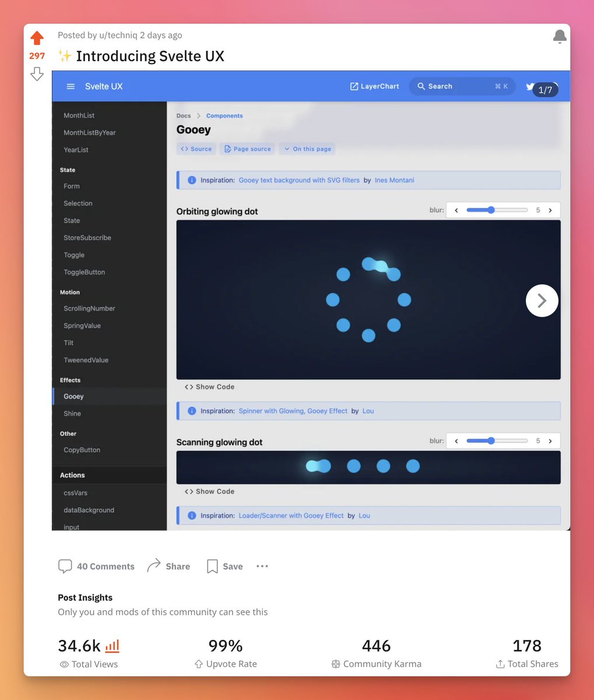Open the Page source button
The width and height of the screenshot is (594, 700).
point(248,149)
